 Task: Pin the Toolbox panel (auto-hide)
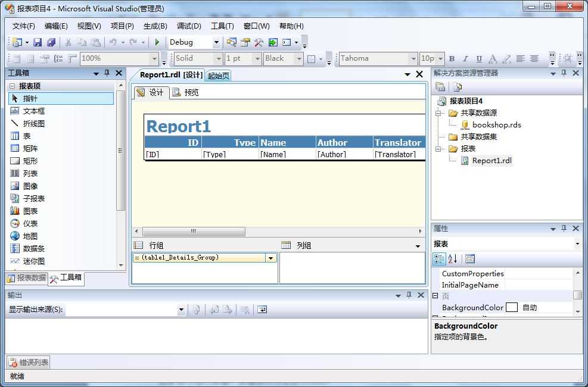[107, 73]
